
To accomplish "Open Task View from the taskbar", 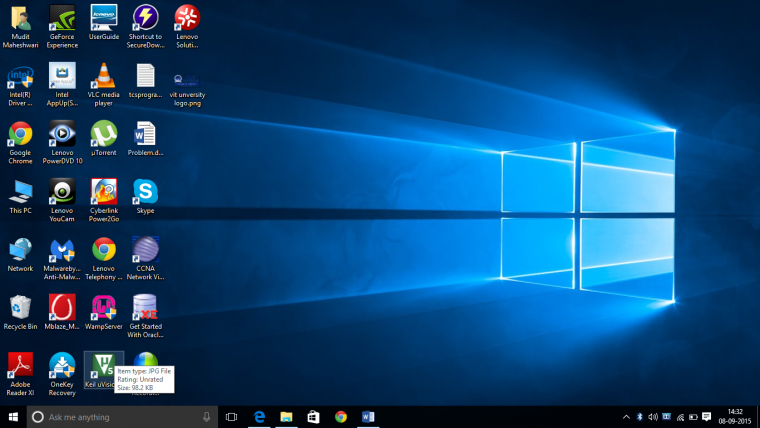I will tap(231, 417).
